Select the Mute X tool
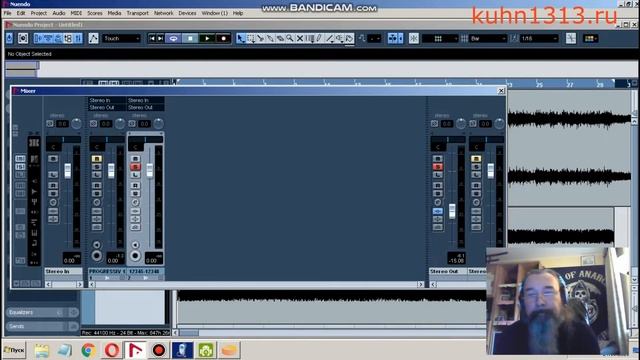This screenshot has width=640, height=360. click(x=300, y=38)
